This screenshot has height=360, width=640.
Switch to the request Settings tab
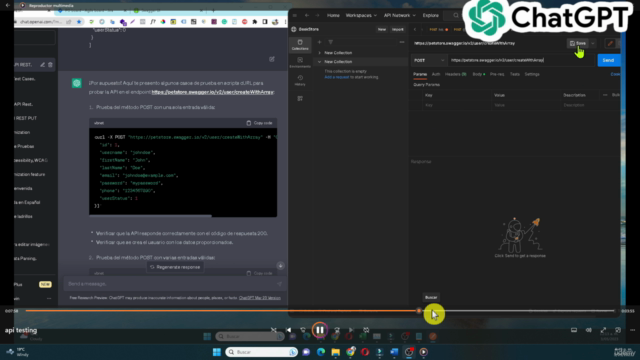pos(532,74)
